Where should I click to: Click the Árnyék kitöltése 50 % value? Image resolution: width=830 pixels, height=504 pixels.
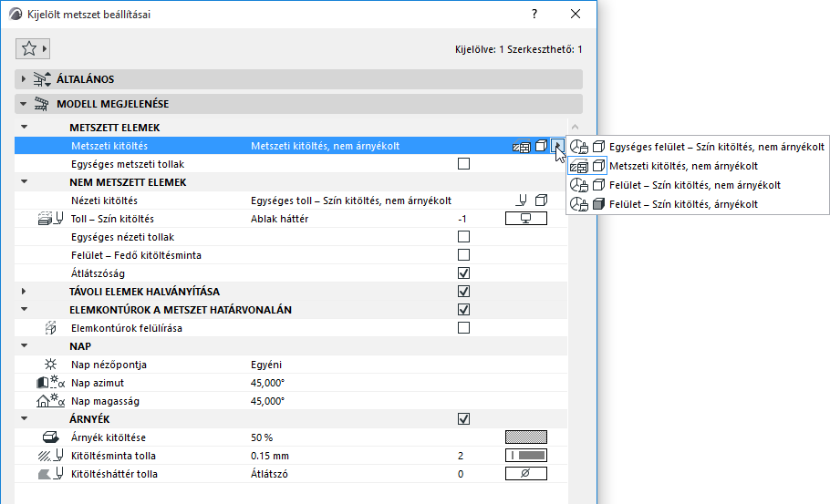262,437
